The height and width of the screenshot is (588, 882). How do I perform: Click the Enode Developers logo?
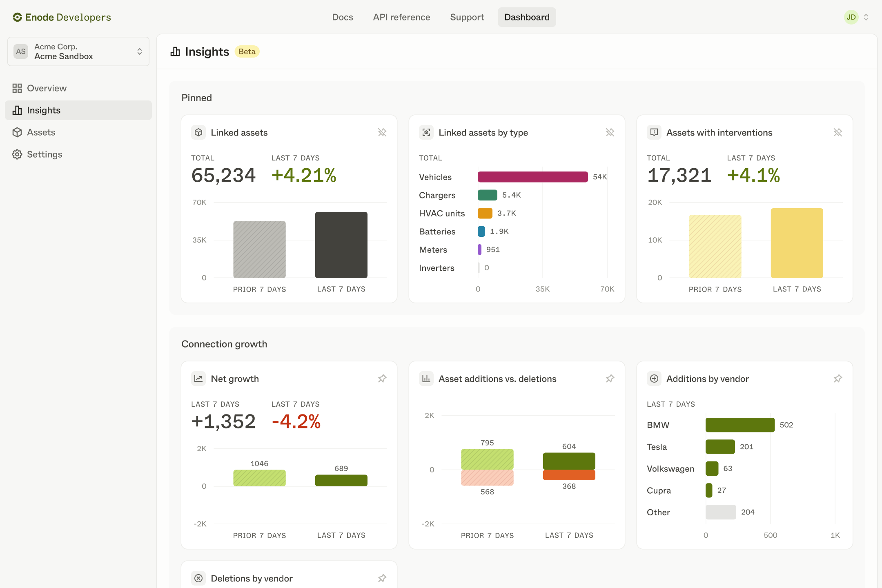61,17
